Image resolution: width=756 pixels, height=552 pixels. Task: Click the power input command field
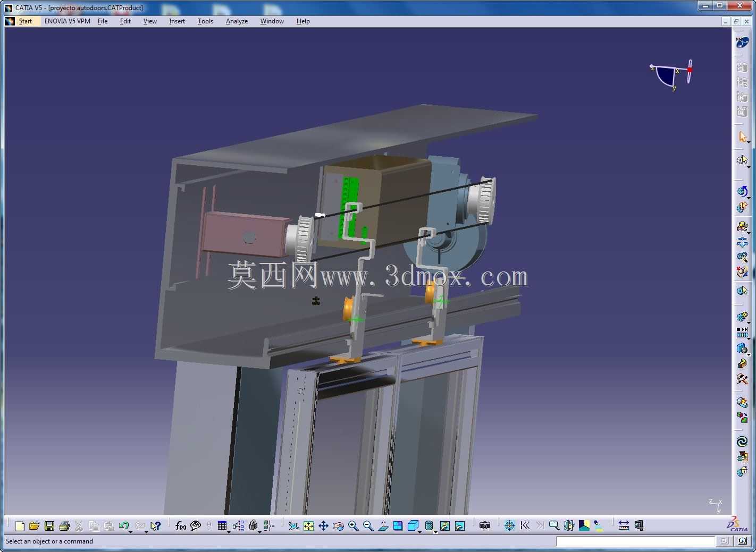click(x=635, y=541)
